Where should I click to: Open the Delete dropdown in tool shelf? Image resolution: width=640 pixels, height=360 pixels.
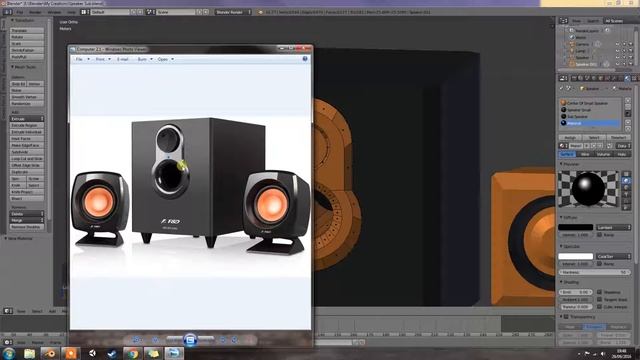(x=27, y=214)
